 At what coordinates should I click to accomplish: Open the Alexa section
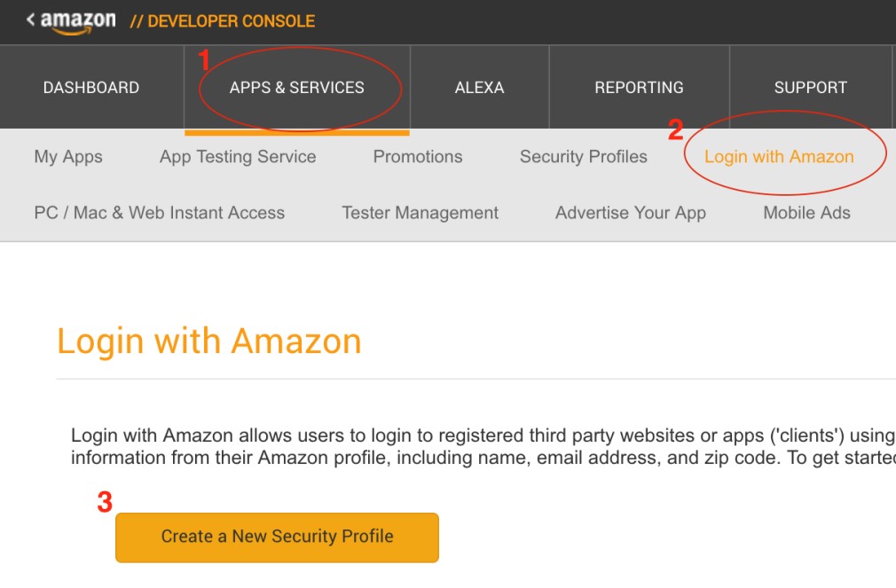click(479, 87)
